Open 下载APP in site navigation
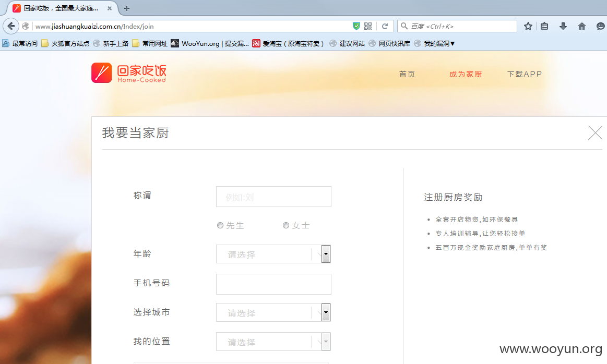 525,74
